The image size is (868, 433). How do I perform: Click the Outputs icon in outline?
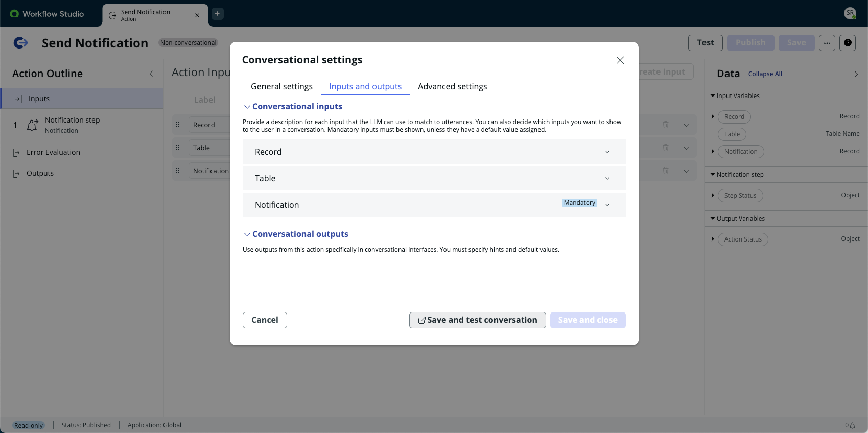coord(16,173)
